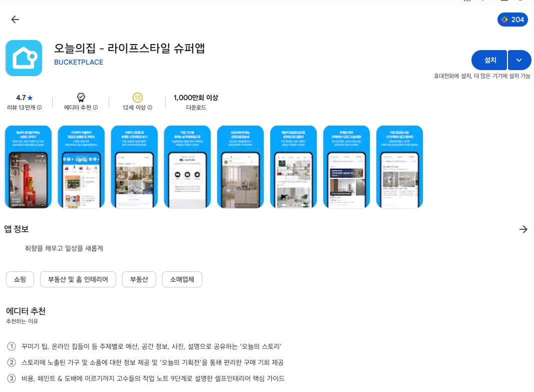Click the app title 오늘의집 - 라이프스타일 슈퍼앱
This screenshot has width=534, height=392.
tap(130, 48)
